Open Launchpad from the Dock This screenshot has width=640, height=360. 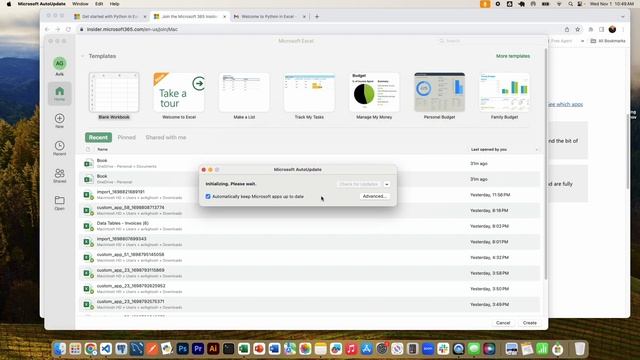pyautogui.click(x=75, y=349)
